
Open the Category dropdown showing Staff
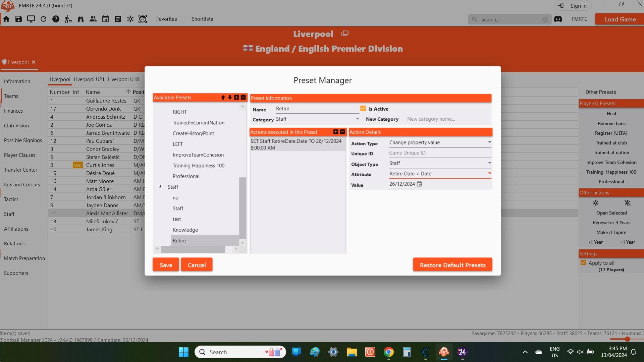[x=317, y=119]
